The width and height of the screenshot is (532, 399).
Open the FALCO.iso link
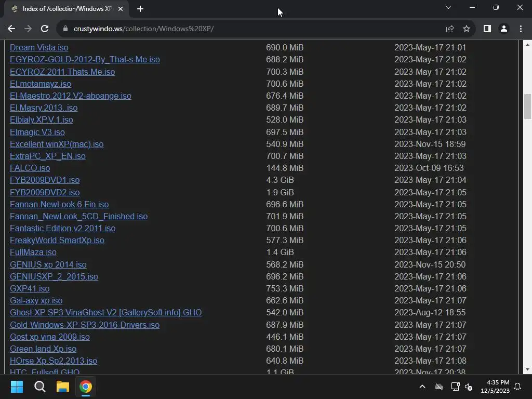[30, 168]
